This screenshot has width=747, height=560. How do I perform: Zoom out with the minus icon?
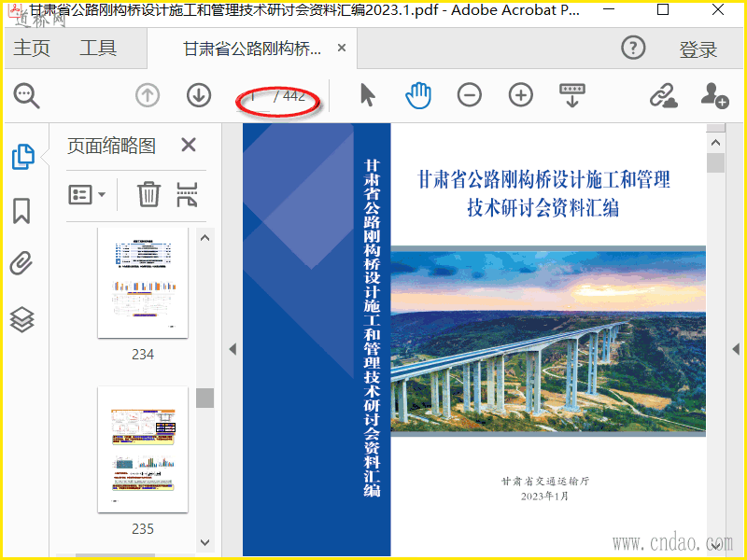click(470, 95)
